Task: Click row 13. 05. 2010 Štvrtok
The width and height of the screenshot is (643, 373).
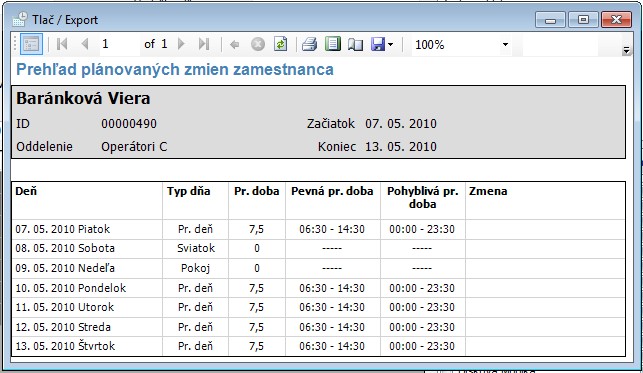Action: (318, 346)
